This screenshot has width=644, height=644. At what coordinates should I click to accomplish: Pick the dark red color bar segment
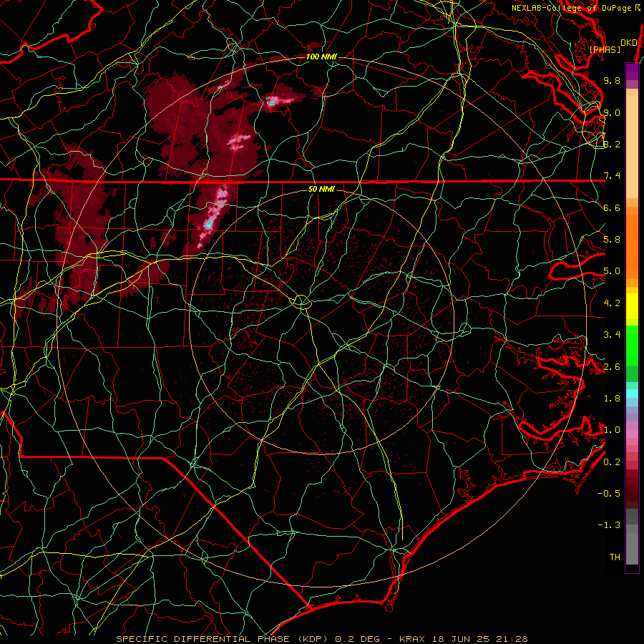(632, 489)
